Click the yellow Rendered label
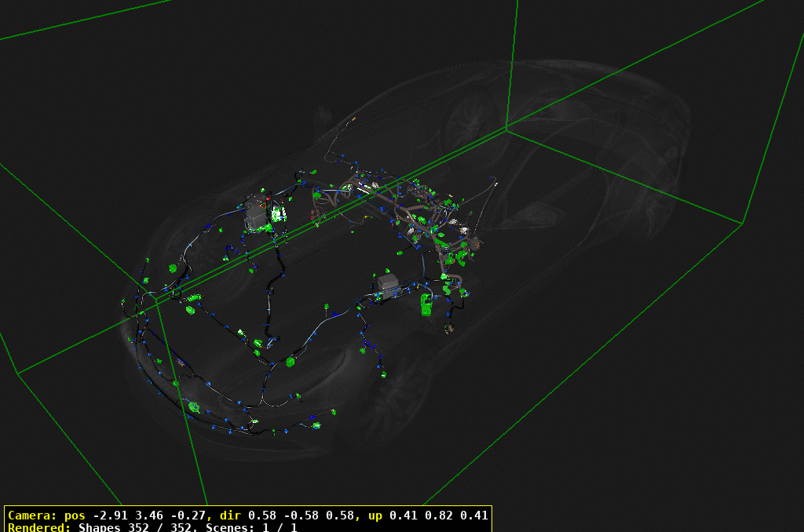 (39, 527)
